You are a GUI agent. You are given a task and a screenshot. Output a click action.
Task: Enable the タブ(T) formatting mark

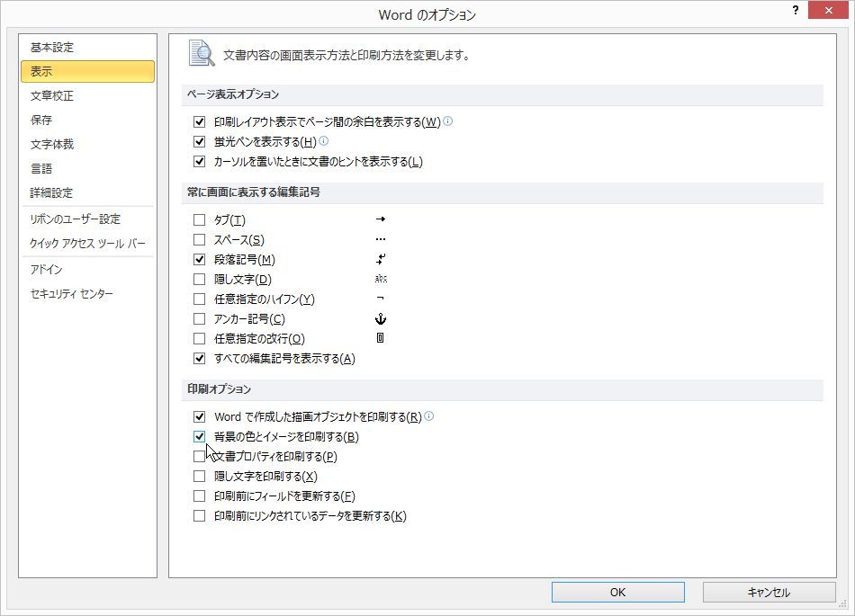coord(199,220)
